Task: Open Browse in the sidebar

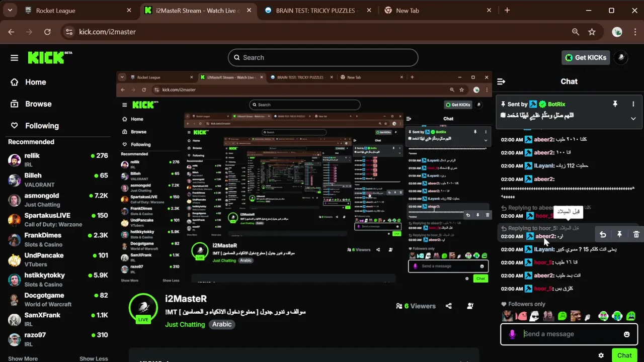Action: click(x=31, y=104)
